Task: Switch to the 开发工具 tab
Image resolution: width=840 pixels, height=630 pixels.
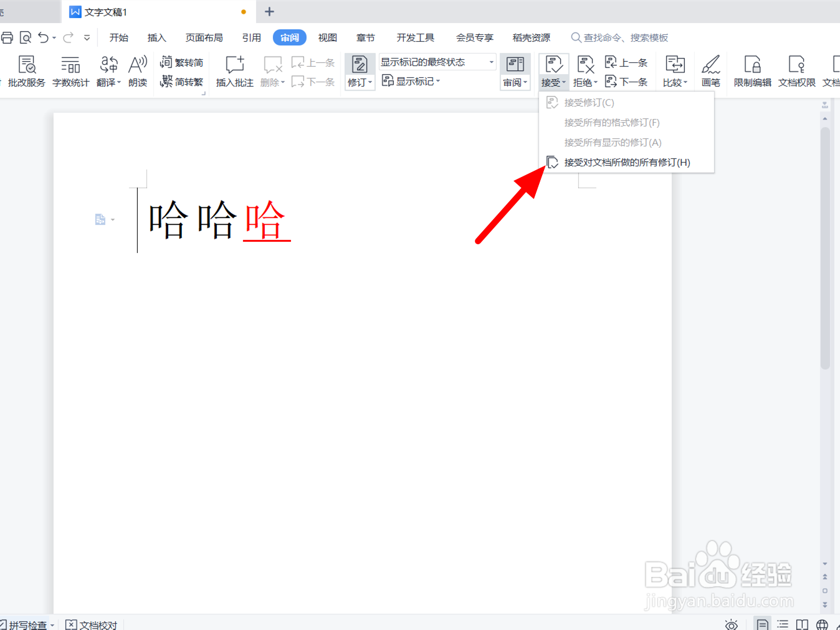Action: pyautogui.click(x=416, y=38)
